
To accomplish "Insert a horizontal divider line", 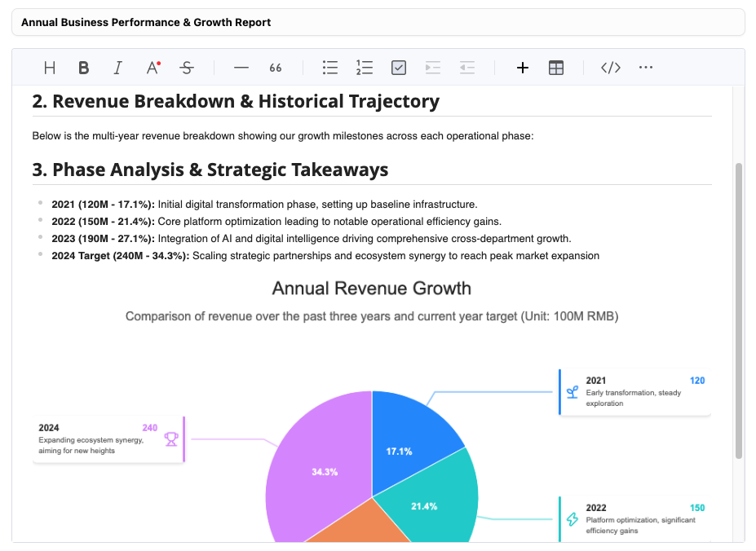I will (241, 68).
